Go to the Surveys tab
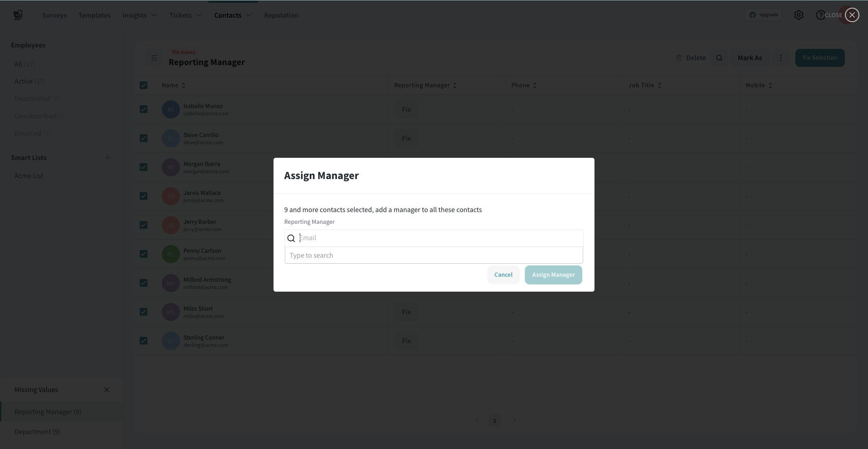Image resolution: width=868 pixels, height=449 pixels. pos(54,15)
